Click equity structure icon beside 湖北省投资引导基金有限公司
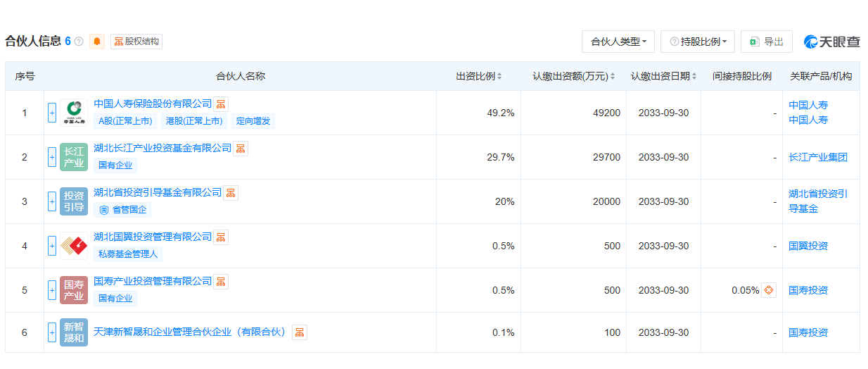 coord(231,193)
